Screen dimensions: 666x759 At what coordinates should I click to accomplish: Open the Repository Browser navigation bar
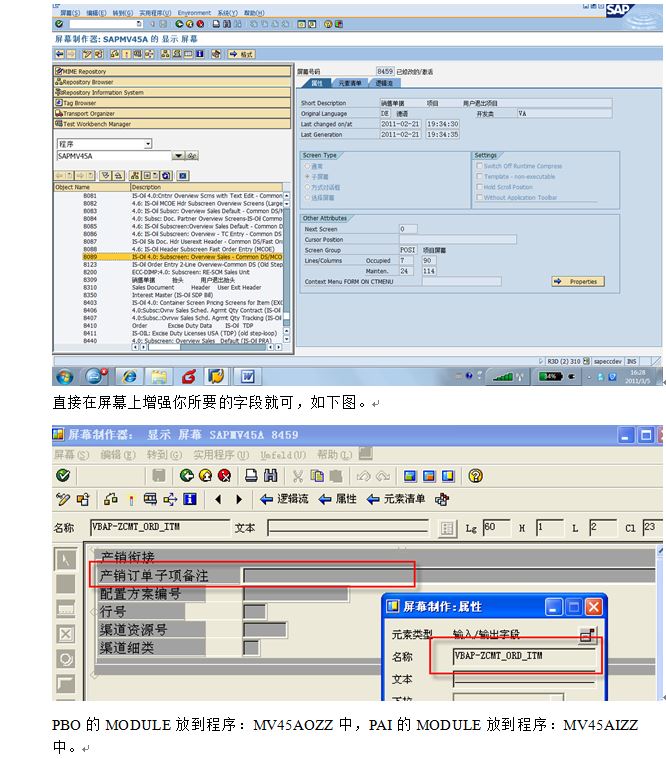(172, 82)
